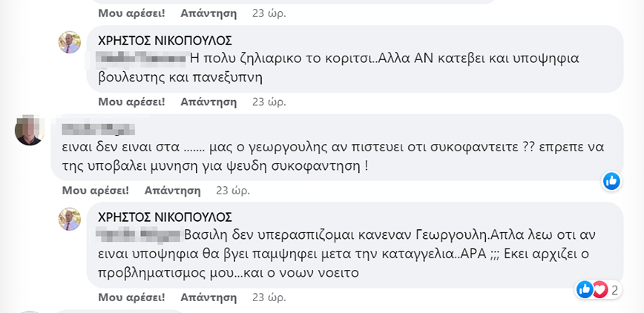Open the timestamp under the ψευδη συκοφαντηση comment
This screenshot has height=313, width=644.
[231, 191]
